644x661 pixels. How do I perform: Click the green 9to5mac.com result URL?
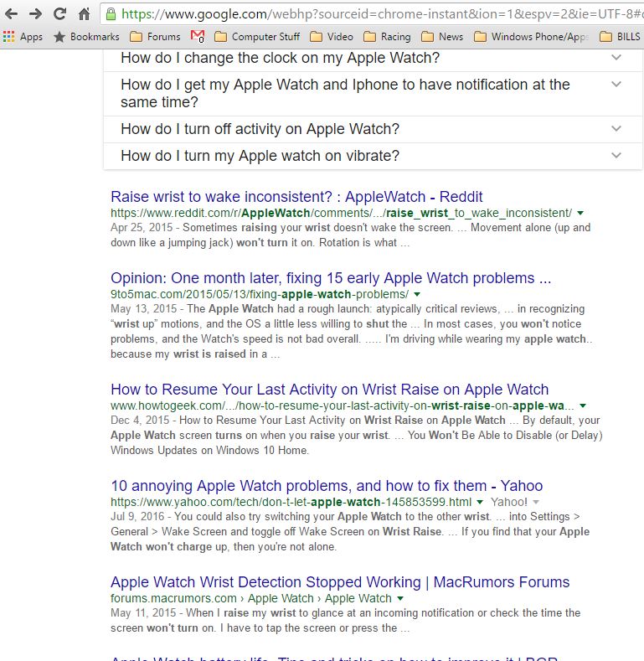tap(260, 294)
